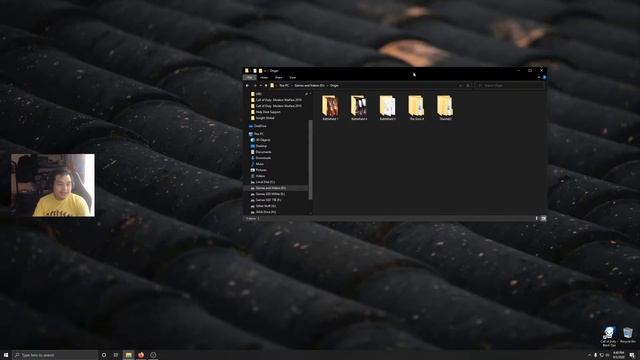Open Task View on the taskbar
This screenshot has height=360, width=640.
click(x=116, y=355)
